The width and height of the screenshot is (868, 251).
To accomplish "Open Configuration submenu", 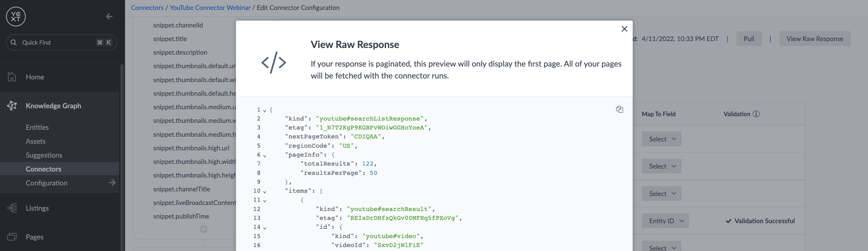I will (47, 183).
